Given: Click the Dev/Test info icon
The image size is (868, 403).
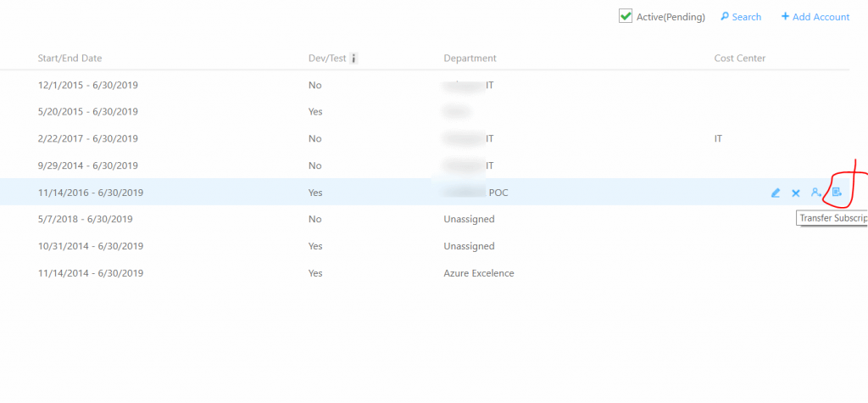Looking at the screenshot, I should point(354,59).
